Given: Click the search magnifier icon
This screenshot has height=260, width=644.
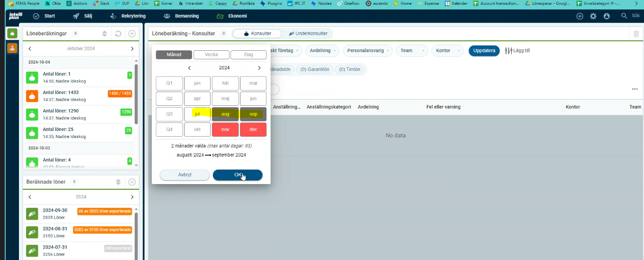Looking at the screenshot, I should tap(624, 16).
